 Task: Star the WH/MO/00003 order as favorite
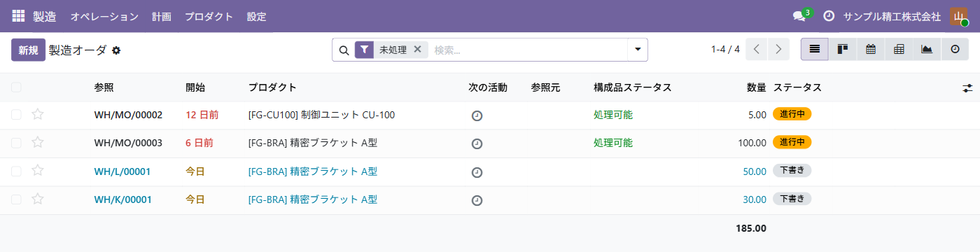pyautogui.click(x=38, y=143)
